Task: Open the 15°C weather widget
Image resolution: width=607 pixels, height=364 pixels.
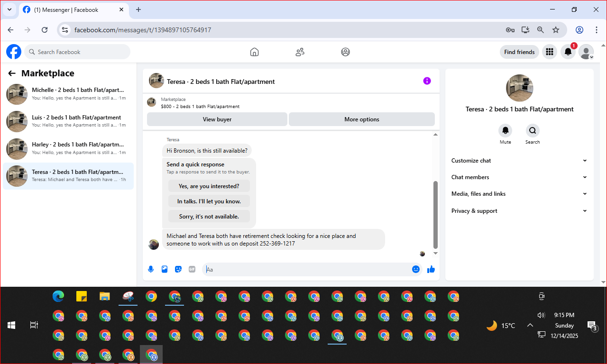Action: pyautogui.click(x=501, y=326)
